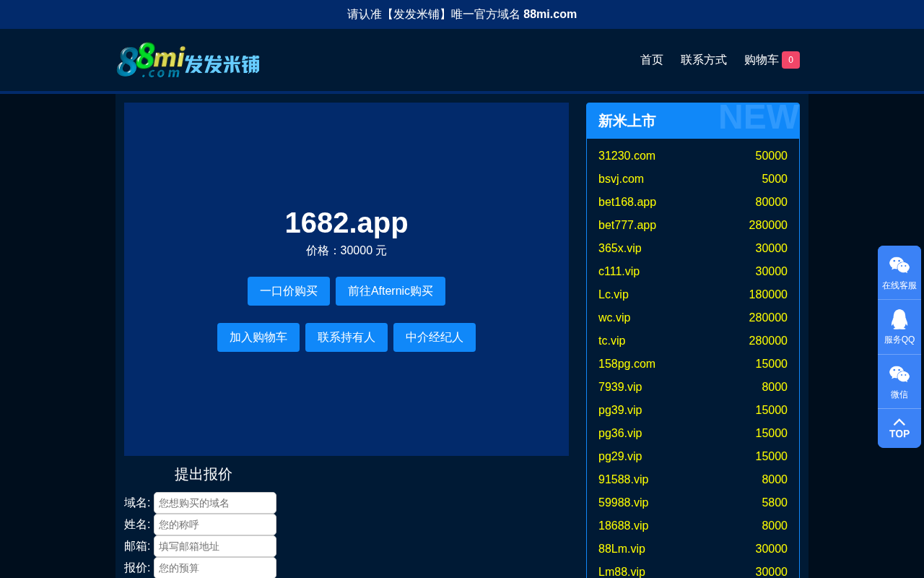The height and width of the screenshot is (578, 924).
Task: Focus the 报价 budget input field
Action: tap(215, 568)
